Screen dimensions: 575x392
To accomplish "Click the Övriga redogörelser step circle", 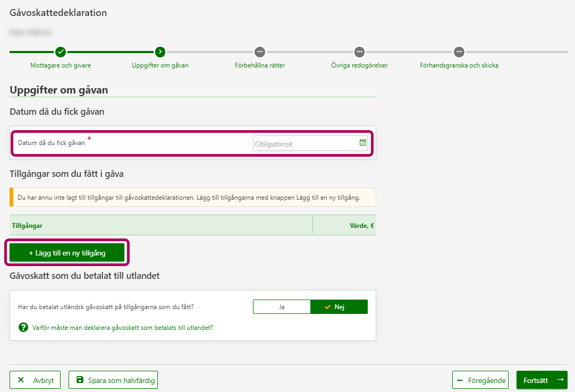I will 359,52.
